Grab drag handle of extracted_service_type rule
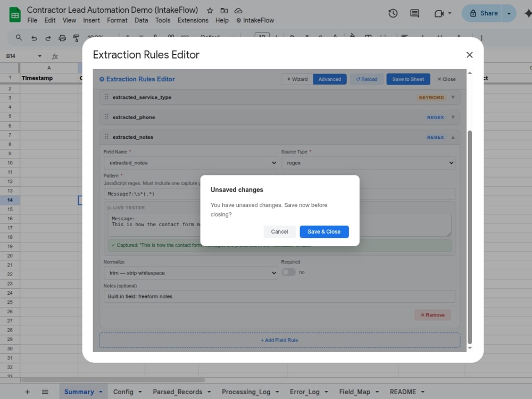 106,97
